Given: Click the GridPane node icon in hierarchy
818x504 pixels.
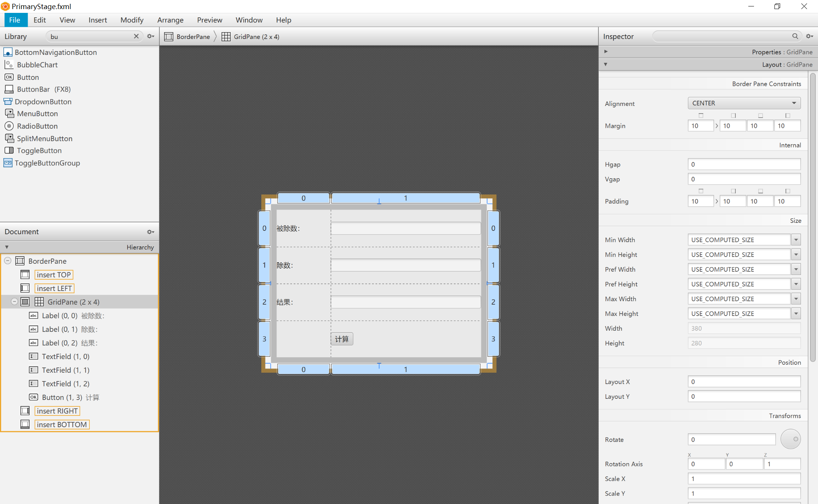Looking at the screenshot, I should pos(39,302).
